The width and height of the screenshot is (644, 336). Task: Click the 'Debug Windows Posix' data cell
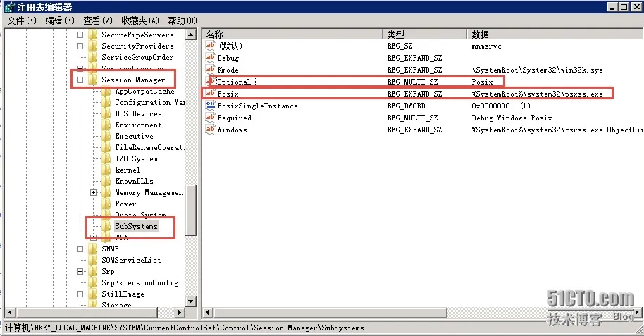click(512, 118)
